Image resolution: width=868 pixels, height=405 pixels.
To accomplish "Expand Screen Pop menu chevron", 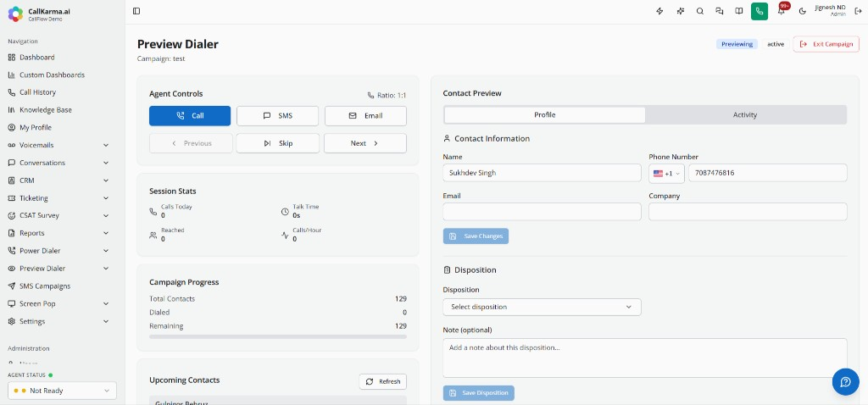I will (x=106, y=303).
